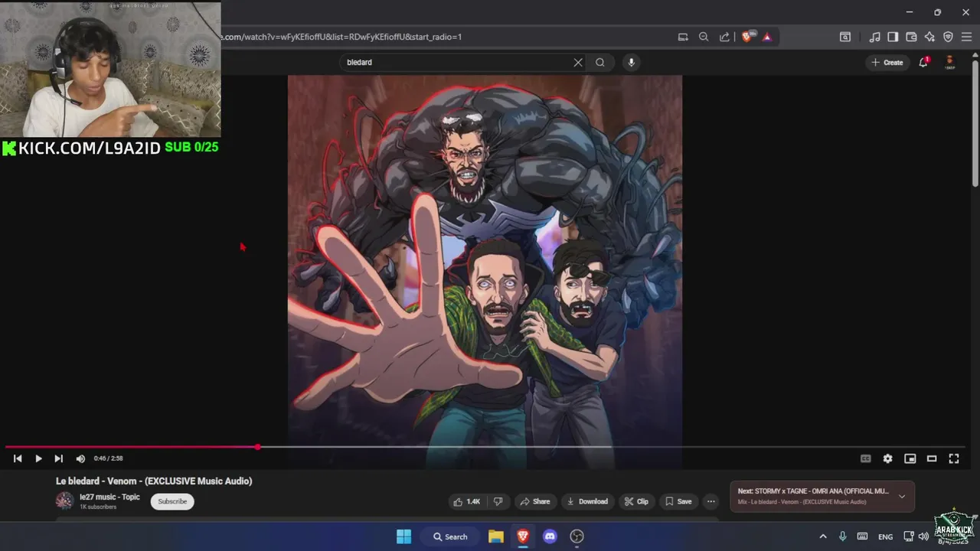Open the Brave hamburger main menu
This screenshot has height=551, width=980.
(966, 37)
